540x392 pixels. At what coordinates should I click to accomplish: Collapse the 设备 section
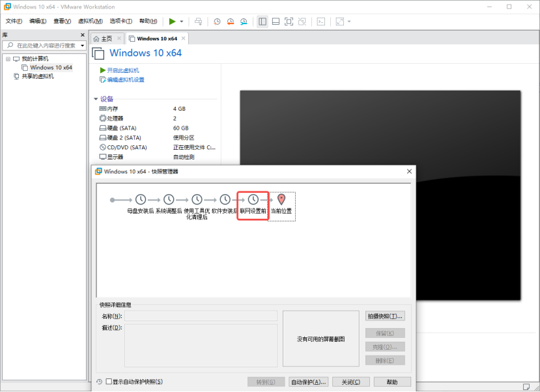click(96, 99)
